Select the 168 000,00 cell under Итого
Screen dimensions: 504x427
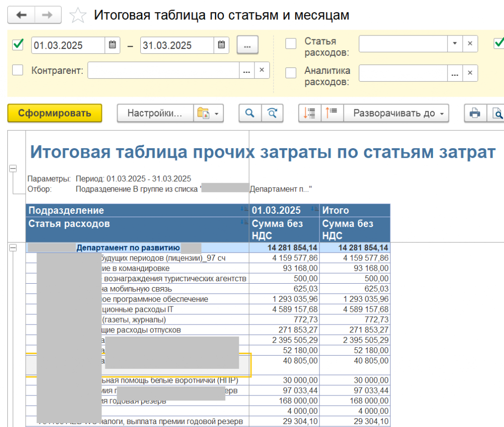355,401
